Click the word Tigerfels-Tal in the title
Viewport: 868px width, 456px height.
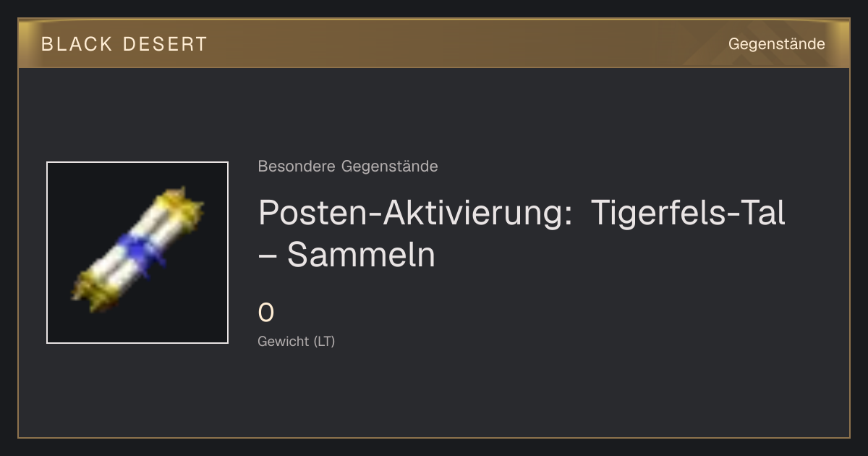(688, 212)
